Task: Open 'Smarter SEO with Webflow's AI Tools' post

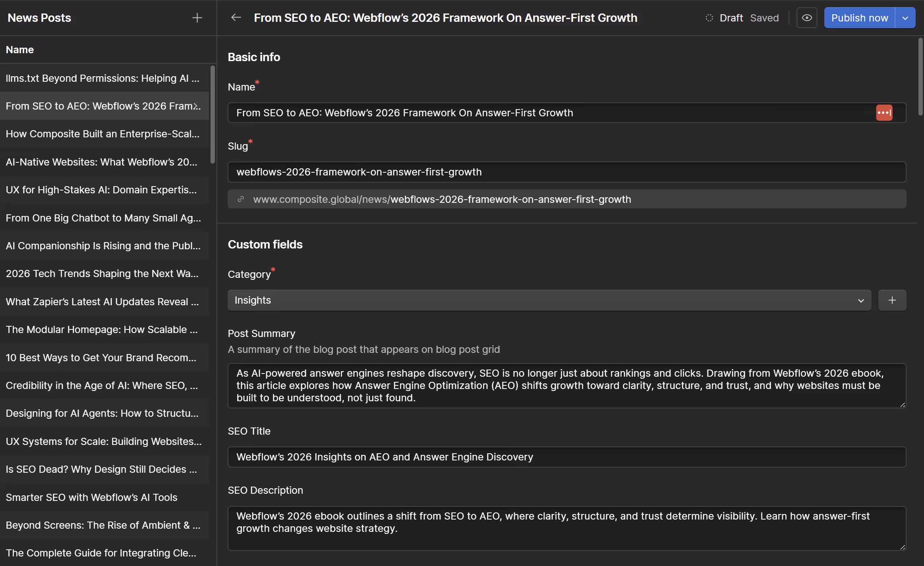Action: (x=104, y=497)
